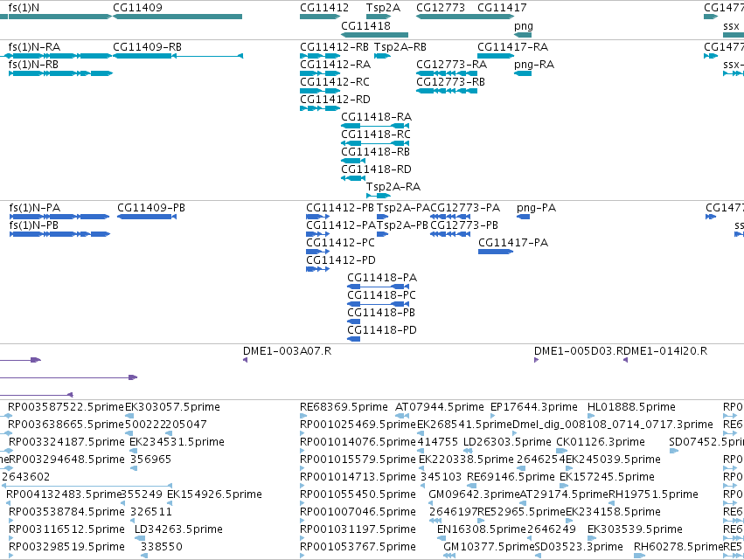The height and width of the screenshot is (560, 744).
Task: Open the DME1-014I20.R feature
Action: (667, 351)
